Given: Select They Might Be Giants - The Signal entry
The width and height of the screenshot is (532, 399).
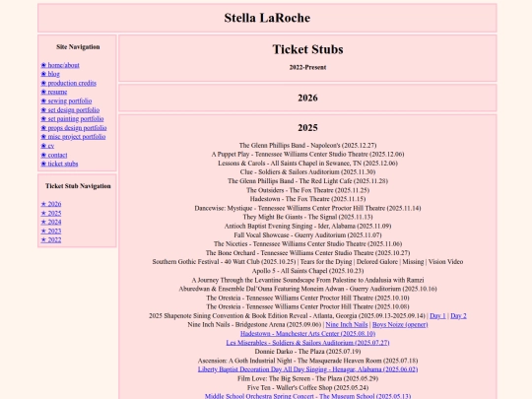Looking at the screenshot, I should tap(307, 217).
